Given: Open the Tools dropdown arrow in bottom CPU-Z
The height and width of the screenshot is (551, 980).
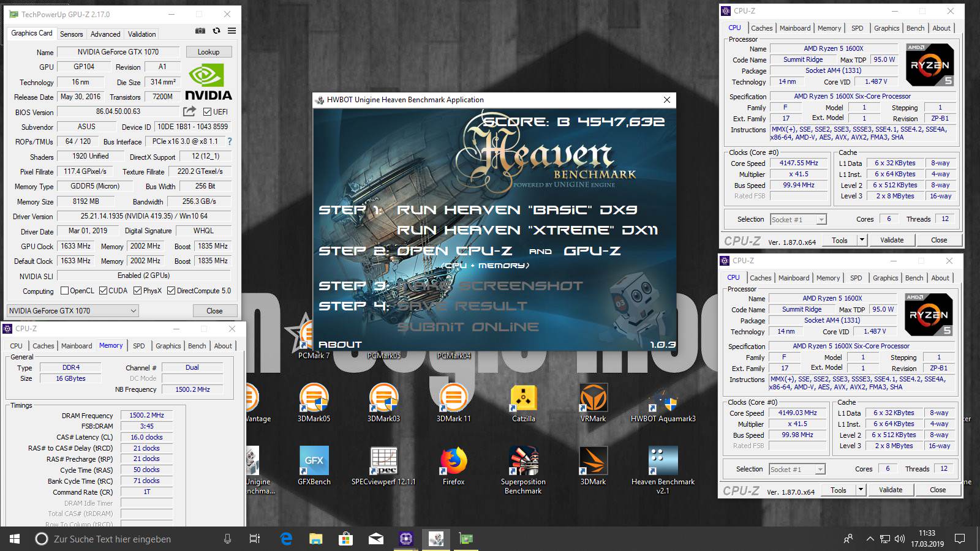Looking at the screenshot, I should (861, 490).
